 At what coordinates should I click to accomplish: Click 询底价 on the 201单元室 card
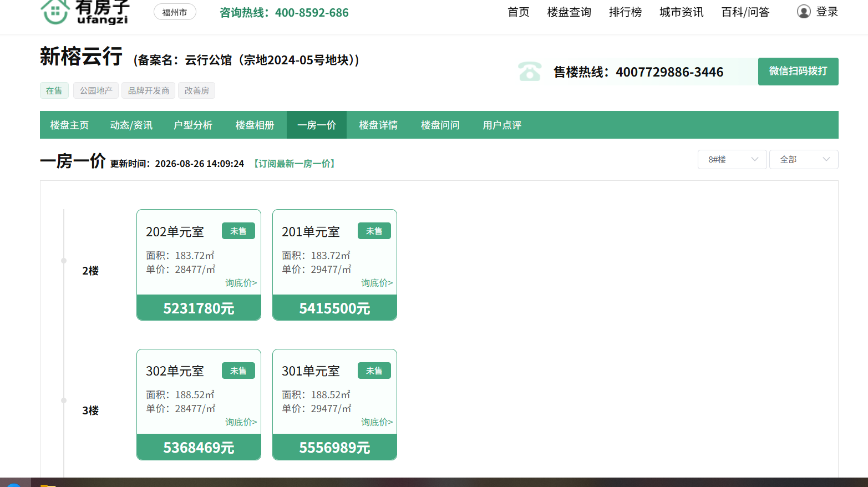point(377,283)
